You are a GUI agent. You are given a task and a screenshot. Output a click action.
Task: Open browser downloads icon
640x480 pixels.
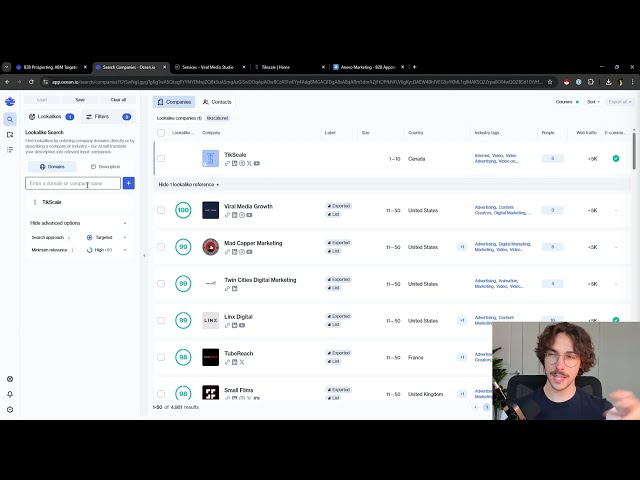608,82
